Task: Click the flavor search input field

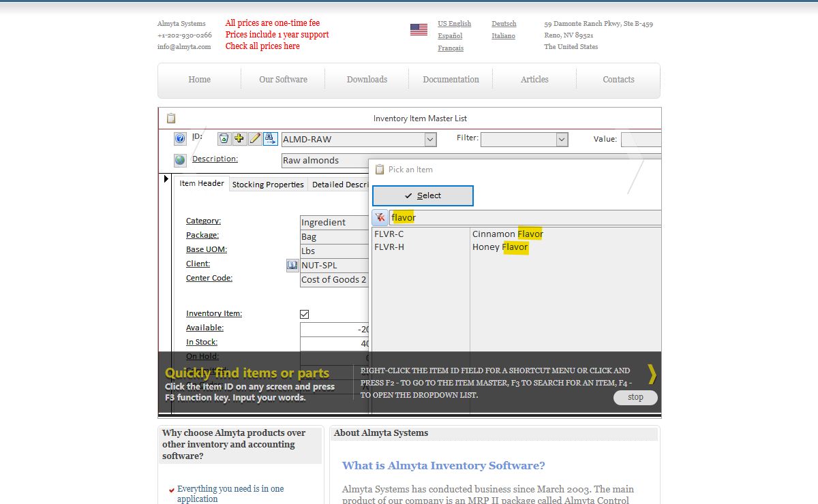Action: point(525,217)
